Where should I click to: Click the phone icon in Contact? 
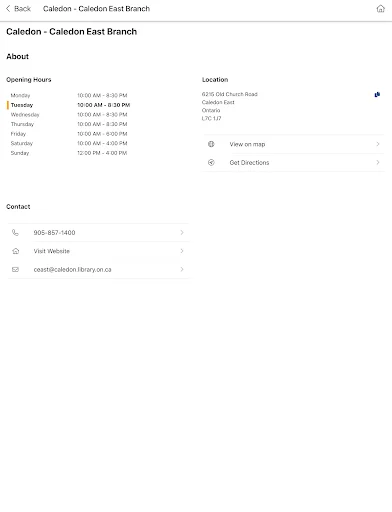pos(15,233)
